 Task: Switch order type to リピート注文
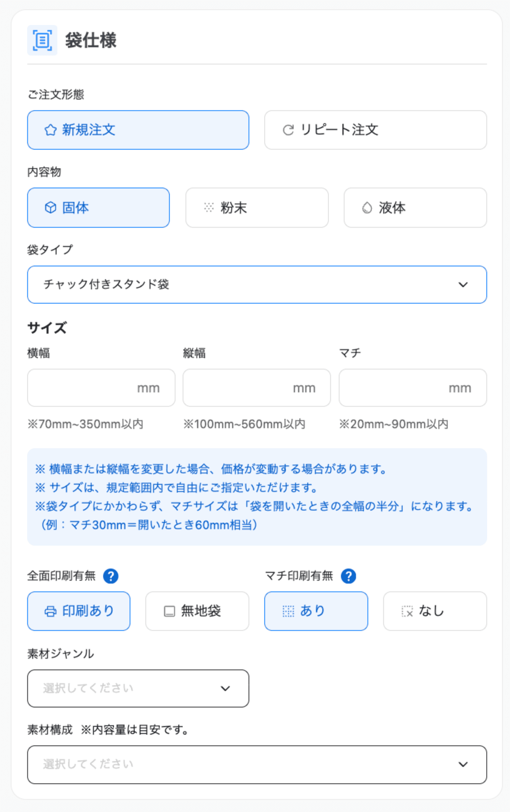(x=375, y=130)
